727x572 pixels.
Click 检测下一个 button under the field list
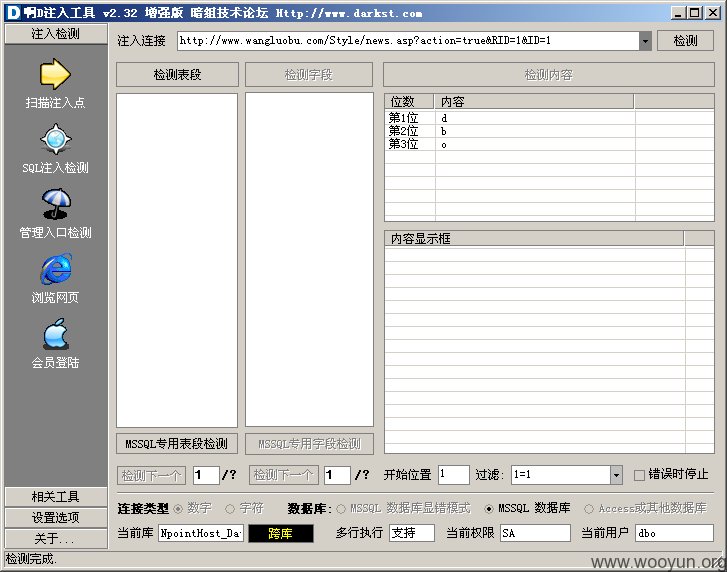(283, 475)
